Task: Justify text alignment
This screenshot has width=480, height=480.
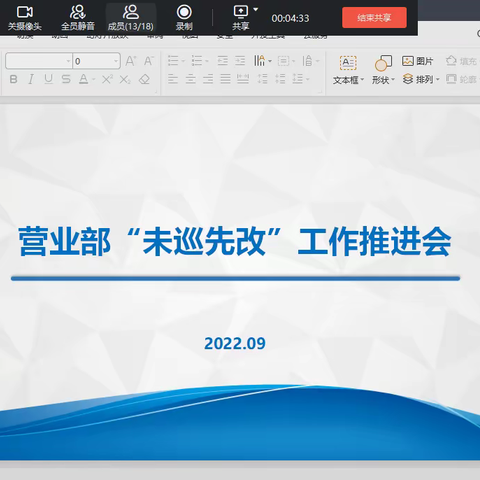Action: [225, 79]
